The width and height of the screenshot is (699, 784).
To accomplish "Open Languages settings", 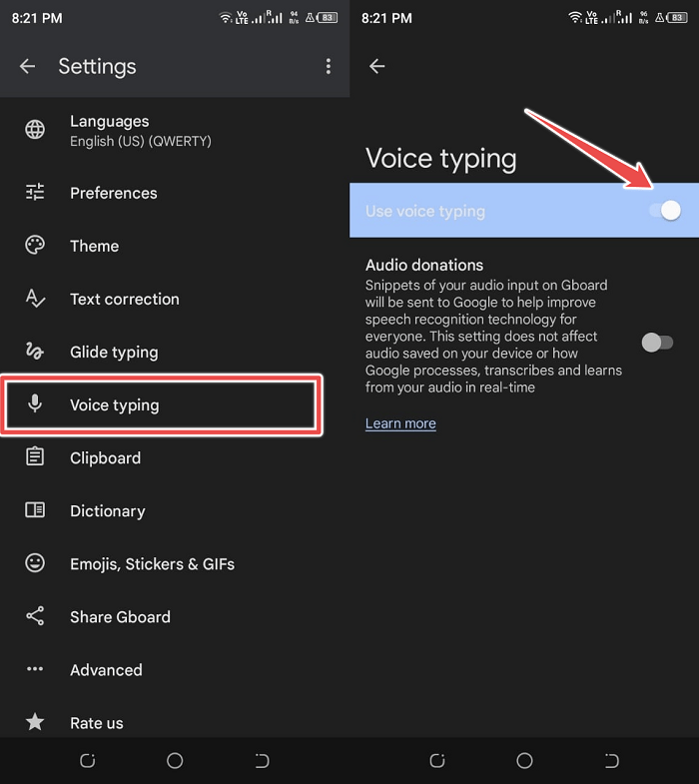I will click(x=175, y=131).
